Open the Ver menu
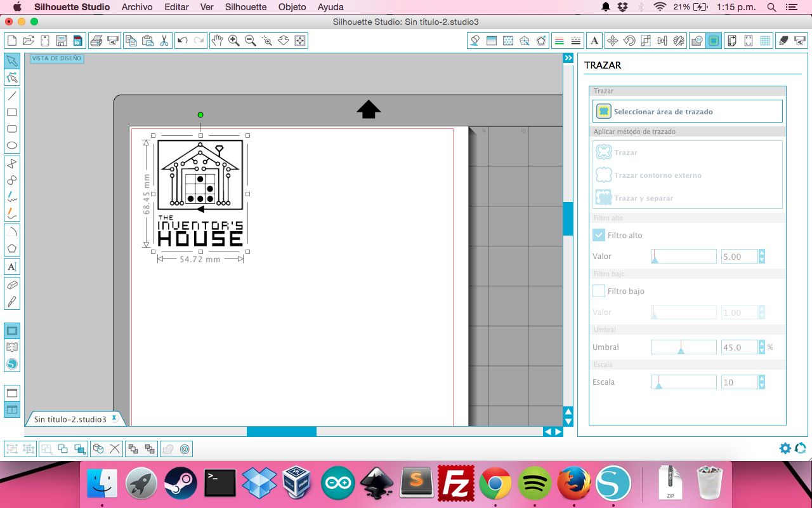812x508 pixels. [x=207, y=7]
